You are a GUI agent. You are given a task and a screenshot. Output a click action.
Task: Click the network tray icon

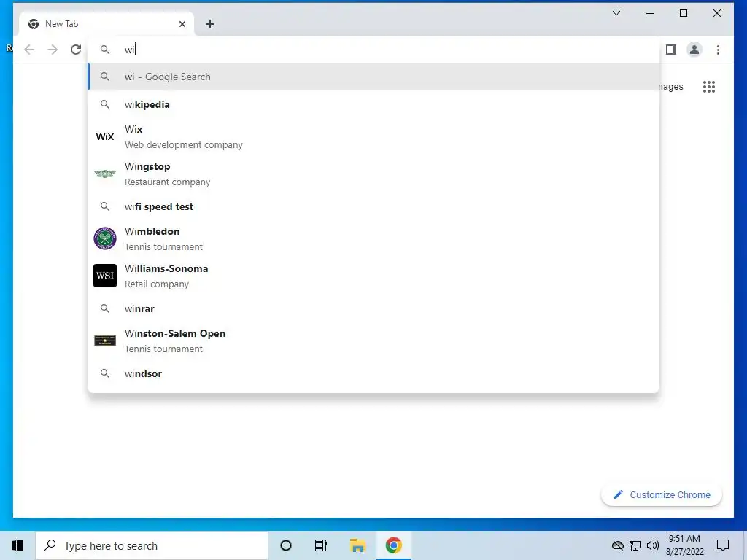coord(635,545)
